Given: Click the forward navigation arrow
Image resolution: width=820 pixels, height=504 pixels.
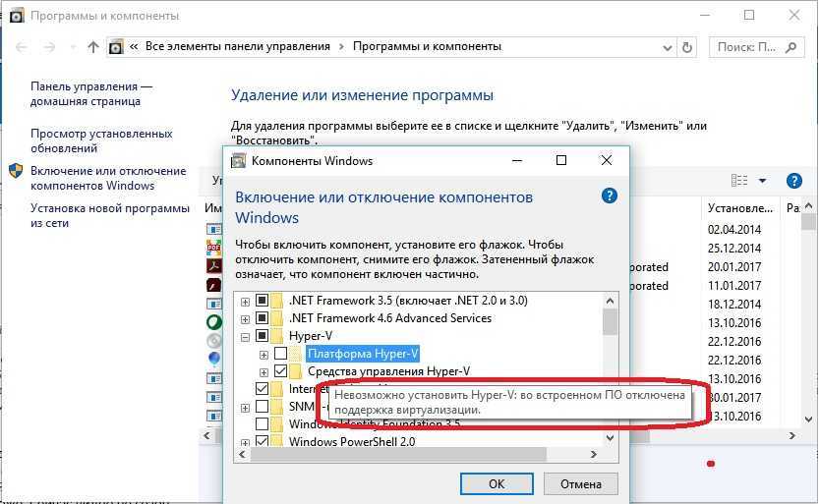Looking at the screenshot, I should [x=49, y=47].
